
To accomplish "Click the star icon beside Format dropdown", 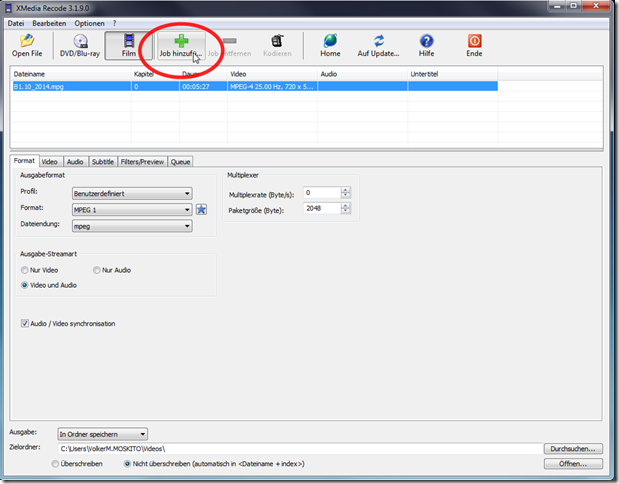I will click(201, 209).
